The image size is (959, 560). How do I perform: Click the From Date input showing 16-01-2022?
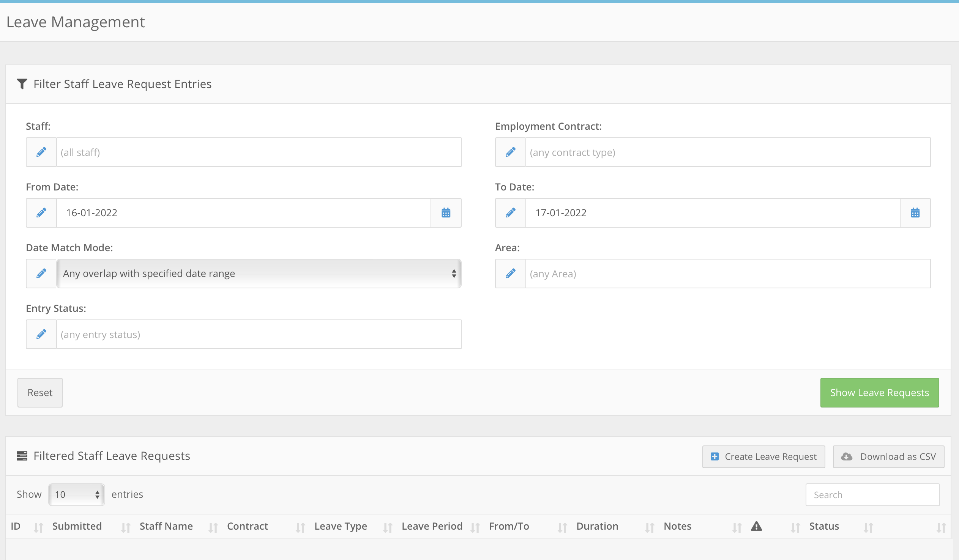pyautogui.click(x=244, y=213)
